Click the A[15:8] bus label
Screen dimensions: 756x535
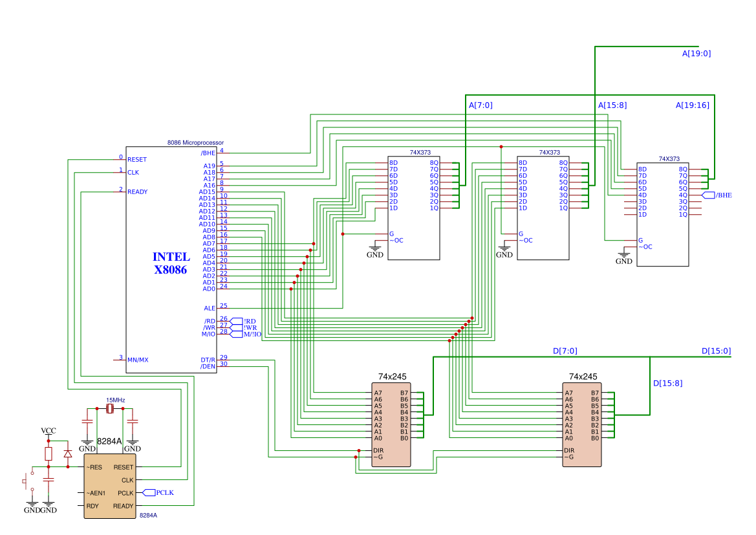tap(612, 105)
